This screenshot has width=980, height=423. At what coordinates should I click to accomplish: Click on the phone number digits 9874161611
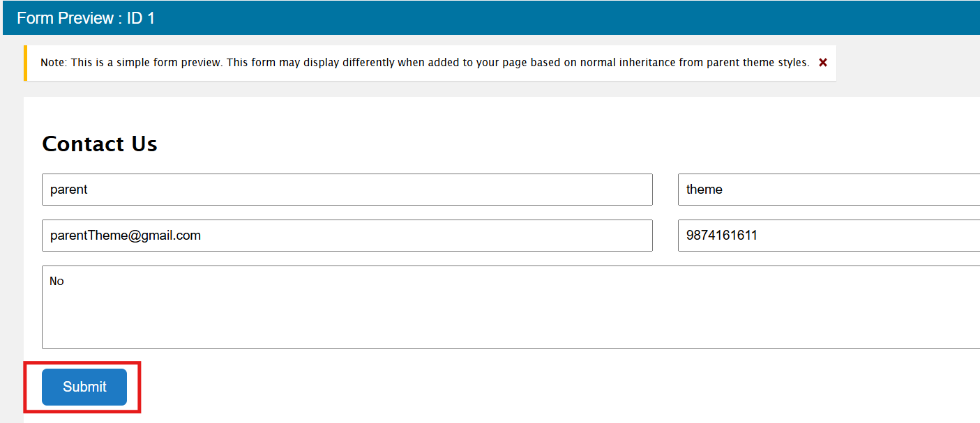coord(722,236)
